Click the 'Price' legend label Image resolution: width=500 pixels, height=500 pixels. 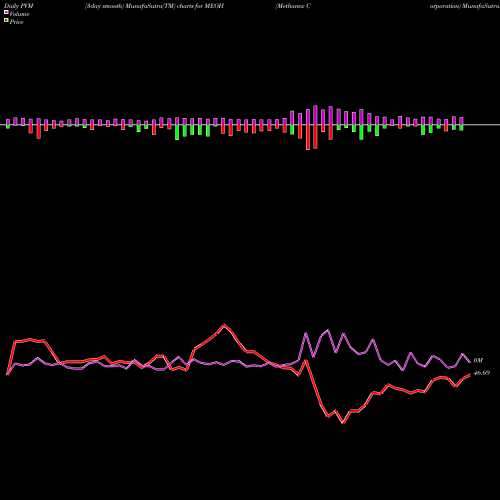coord(16,22)
